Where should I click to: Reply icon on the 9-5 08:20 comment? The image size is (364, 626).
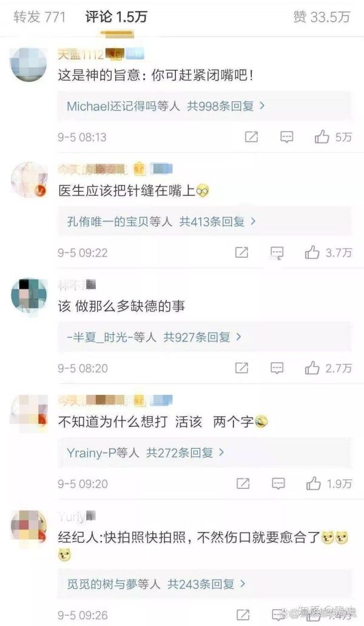pyautogui.click(x=277, y=368)
